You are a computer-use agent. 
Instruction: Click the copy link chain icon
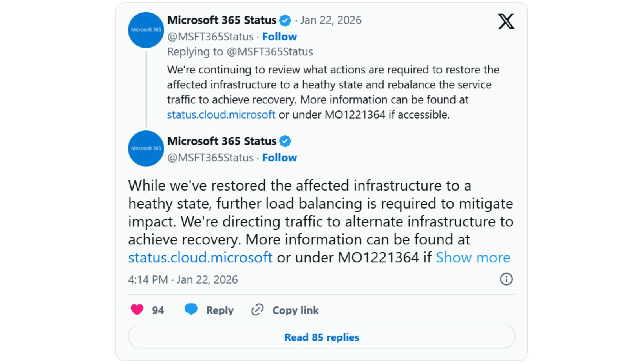257,310
